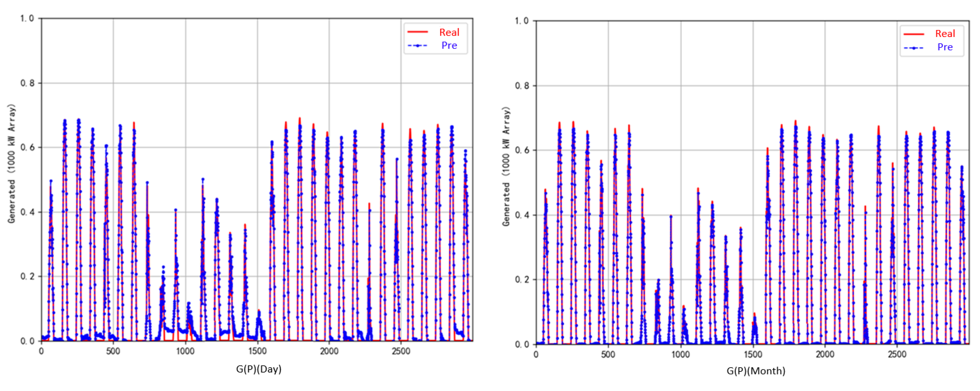Click the 1.0 y-axis label on right chart
The image size is (980, 391).
521,21
